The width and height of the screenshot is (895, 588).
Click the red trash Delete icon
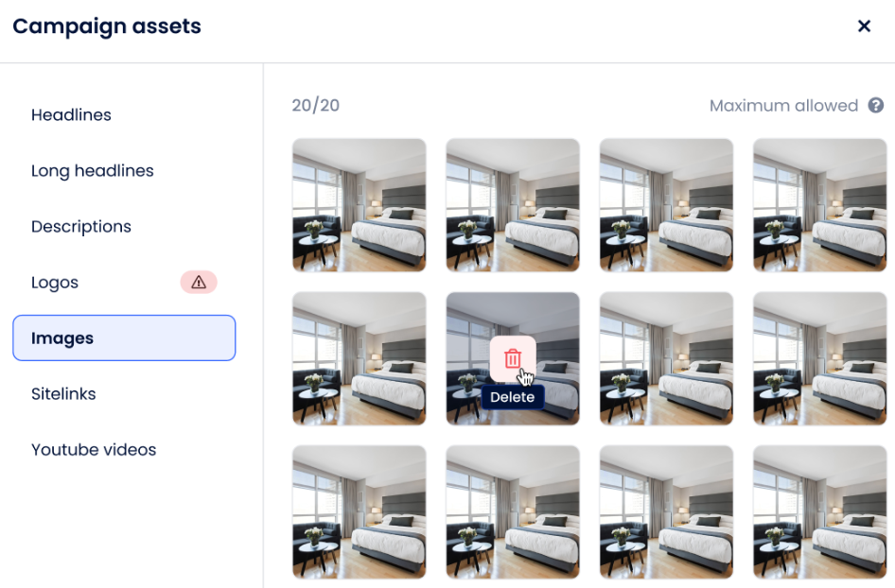[x=513, y=358]
